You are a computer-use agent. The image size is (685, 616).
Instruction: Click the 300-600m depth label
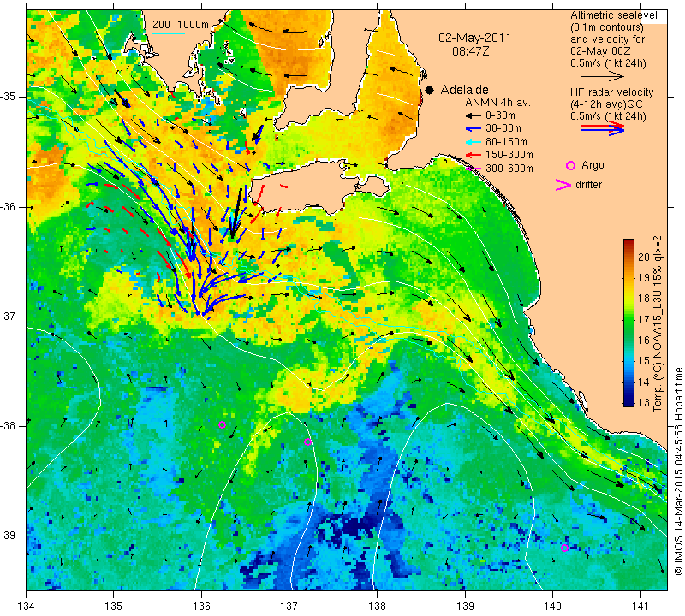tap(509, 169)
